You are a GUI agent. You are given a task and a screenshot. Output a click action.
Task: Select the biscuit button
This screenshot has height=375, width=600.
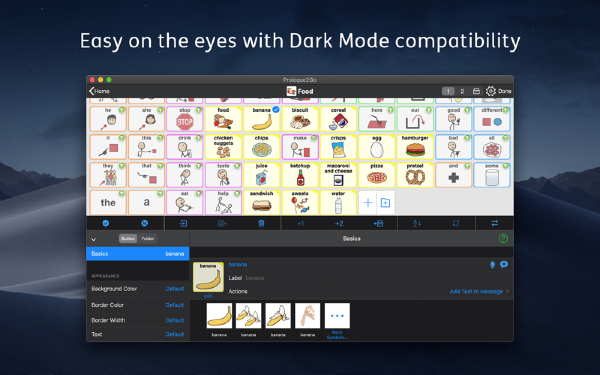(300, 119)
